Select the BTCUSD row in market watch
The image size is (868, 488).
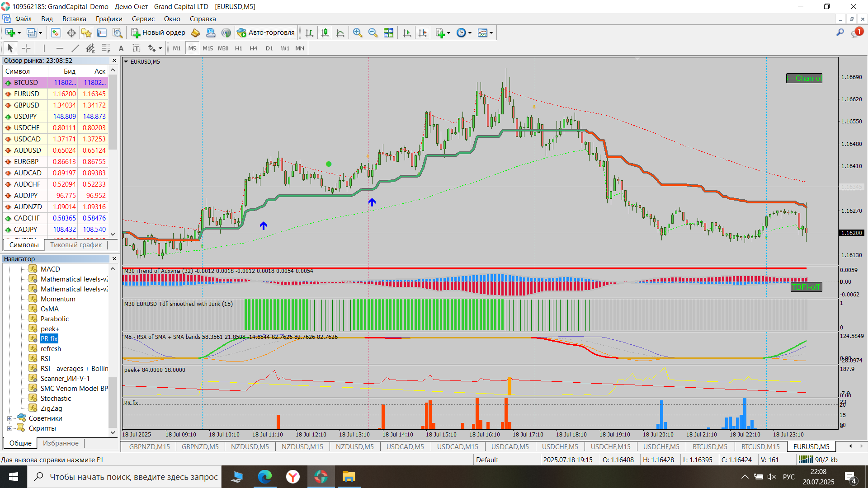pos(26,83)
